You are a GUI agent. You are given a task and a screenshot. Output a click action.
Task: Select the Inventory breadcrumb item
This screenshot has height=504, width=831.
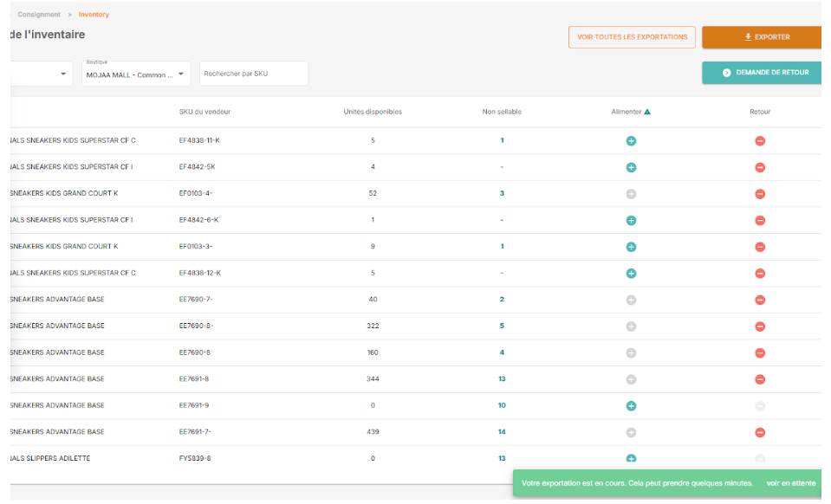pos(94,15)
